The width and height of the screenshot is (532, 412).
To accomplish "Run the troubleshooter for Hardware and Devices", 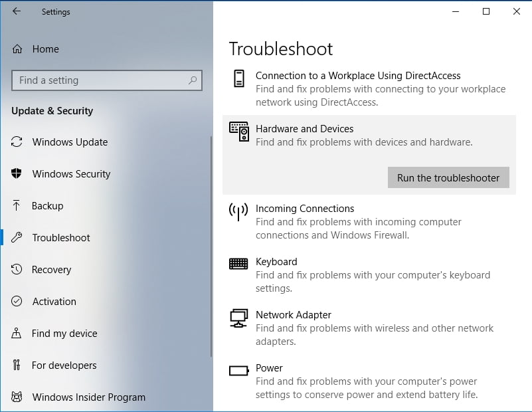I will 448,178.
